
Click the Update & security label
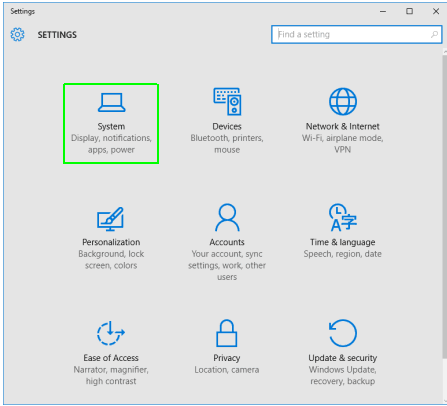click(343, 358)
